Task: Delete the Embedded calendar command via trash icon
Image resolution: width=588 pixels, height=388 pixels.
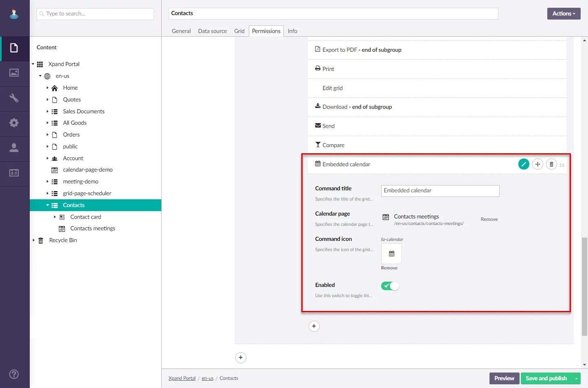Action: click(x=551, y=164)
